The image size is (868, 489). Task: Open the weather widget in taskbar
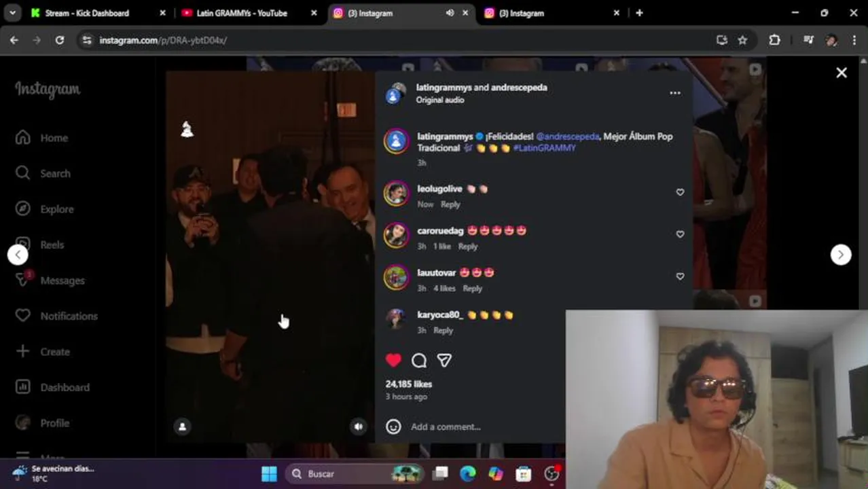click(53, 473)
